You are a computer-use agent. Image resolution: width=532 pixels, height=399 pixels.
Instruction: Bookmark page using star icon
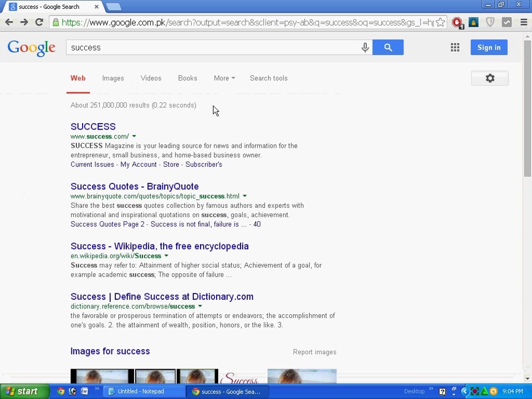(441, 22)
